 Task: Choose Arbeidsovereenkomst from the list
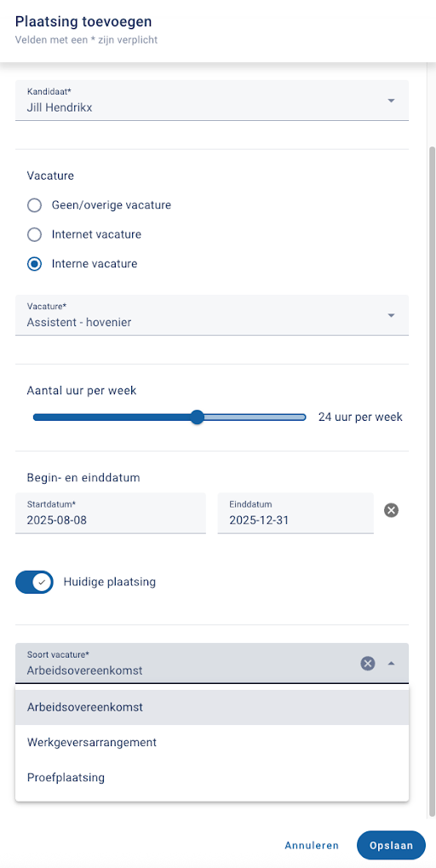pyautogui.click(x=212, y=708)
